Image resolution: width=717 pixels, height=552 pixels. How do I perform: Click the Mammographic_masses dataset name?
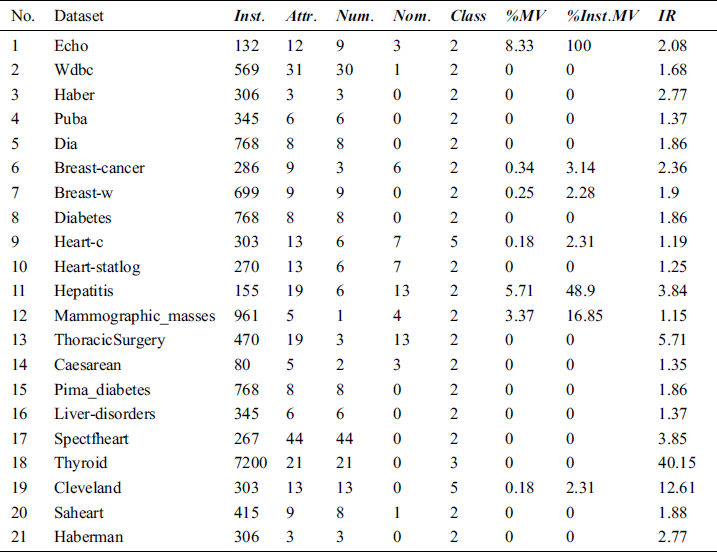coord(134,316)
